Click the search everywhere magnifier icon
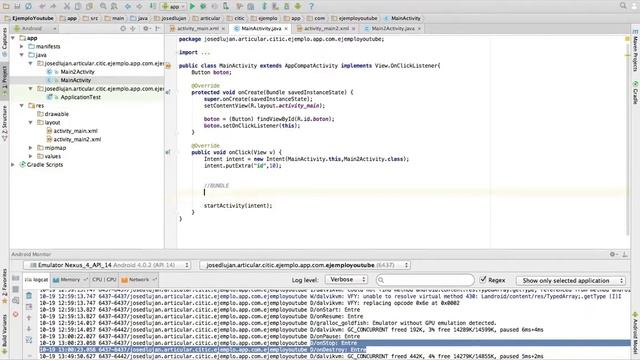Screen dimensions: 640x360 click(623, 6)
